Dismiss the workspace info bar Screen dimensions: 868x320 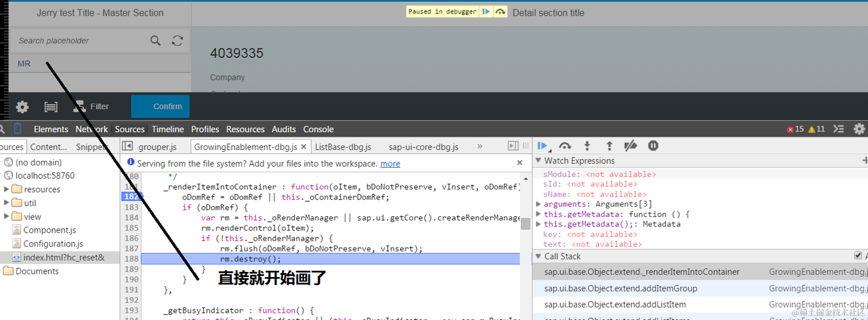(x=519, y=163)
